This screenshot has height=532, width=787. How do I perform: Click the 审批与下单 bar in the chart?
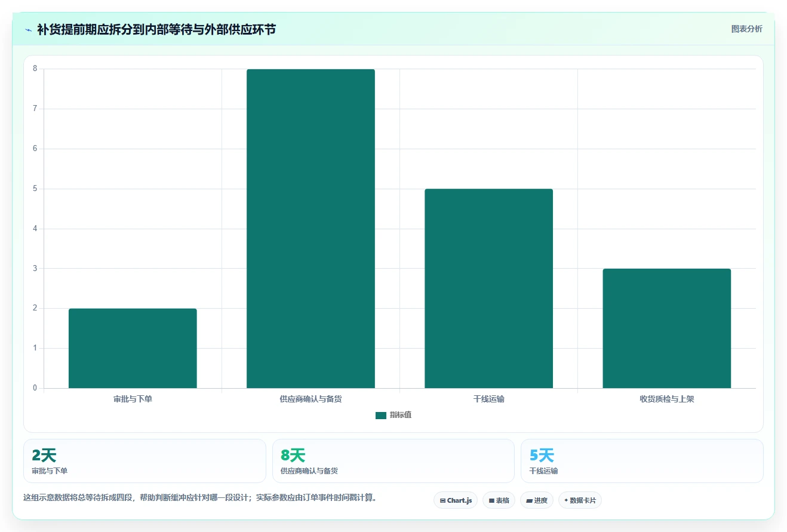click(133, 348)
